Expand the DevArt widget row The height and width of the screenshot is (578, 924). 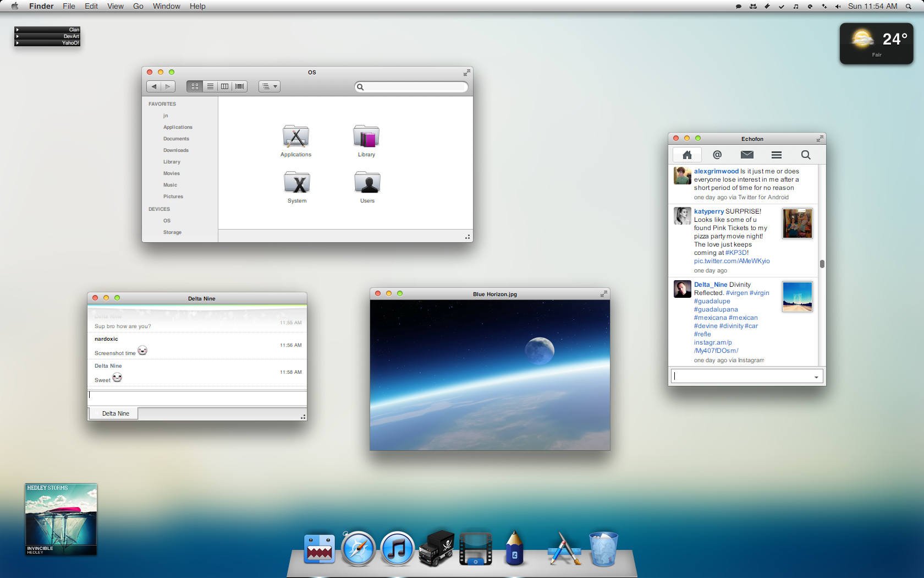point(47,36)
